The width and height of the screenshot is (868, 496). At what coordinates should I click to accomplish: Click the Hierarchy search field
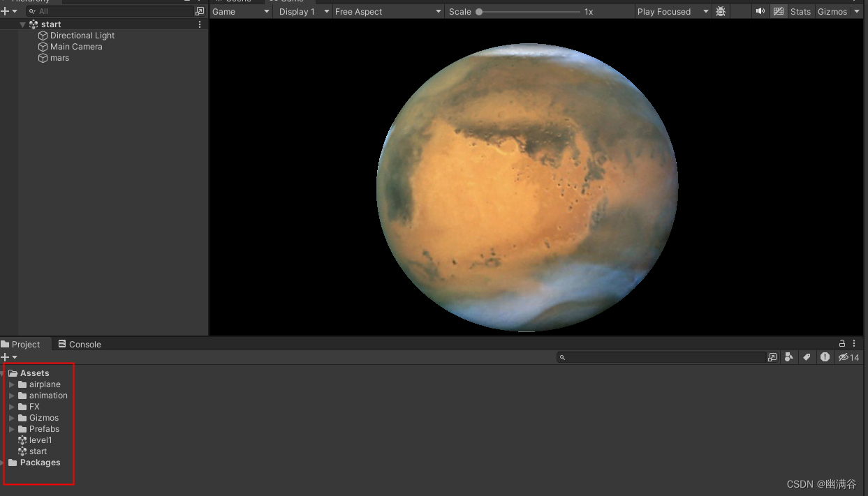[x=110, y=11]
